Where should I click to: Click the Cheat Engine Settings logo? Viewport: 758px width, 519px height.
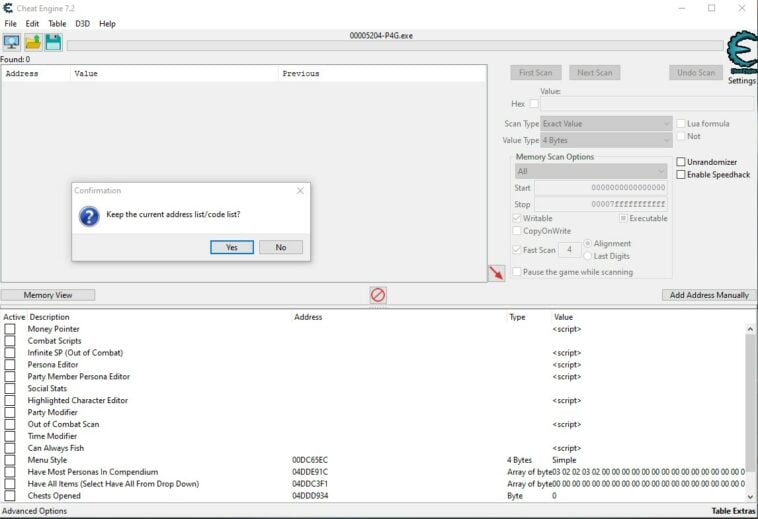741,54
